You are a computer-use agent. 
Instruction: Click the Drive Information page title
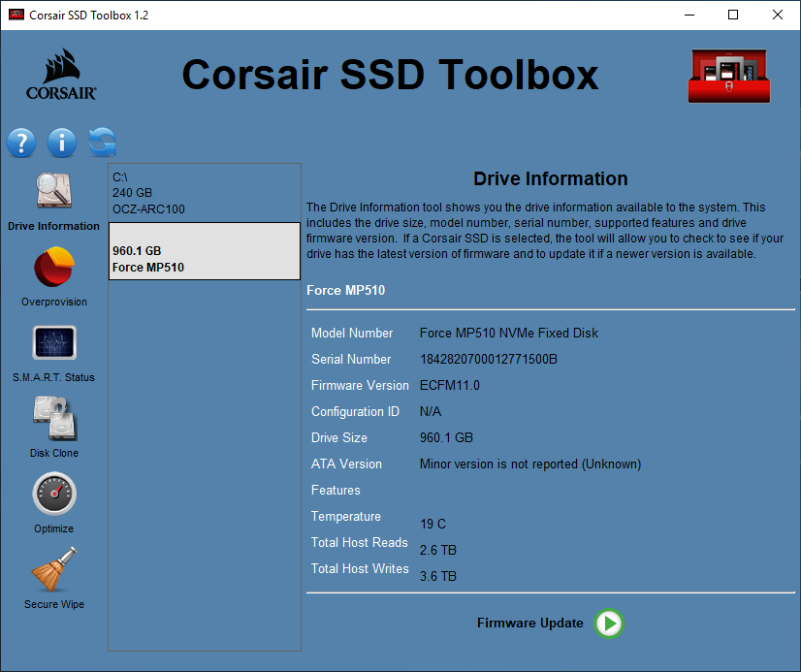pyautogui.click(x=550, y=178)
